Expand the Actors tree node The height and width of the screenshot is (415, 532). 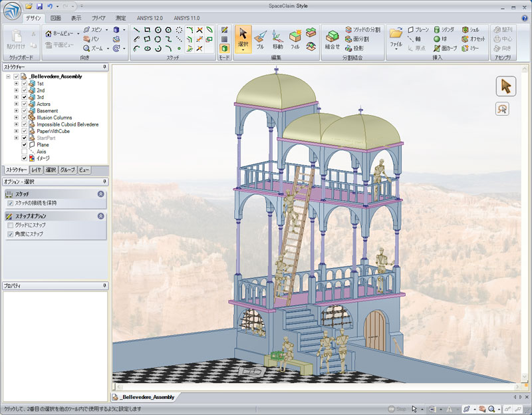pos(16,104)
